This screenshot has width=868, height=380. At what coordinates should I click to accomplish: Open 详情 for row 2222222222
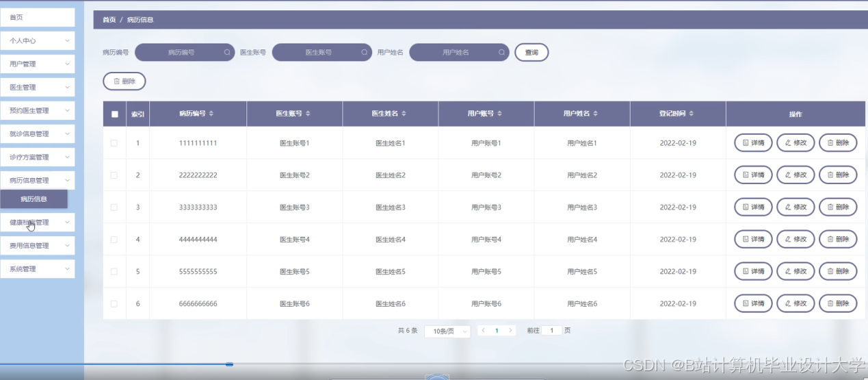click(753, 175)
